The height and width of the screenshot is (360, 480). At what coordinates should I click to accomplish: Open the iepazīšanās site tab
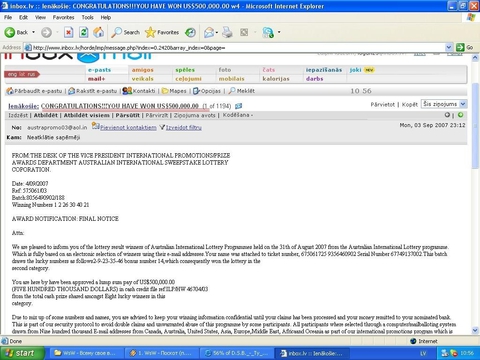324,70
